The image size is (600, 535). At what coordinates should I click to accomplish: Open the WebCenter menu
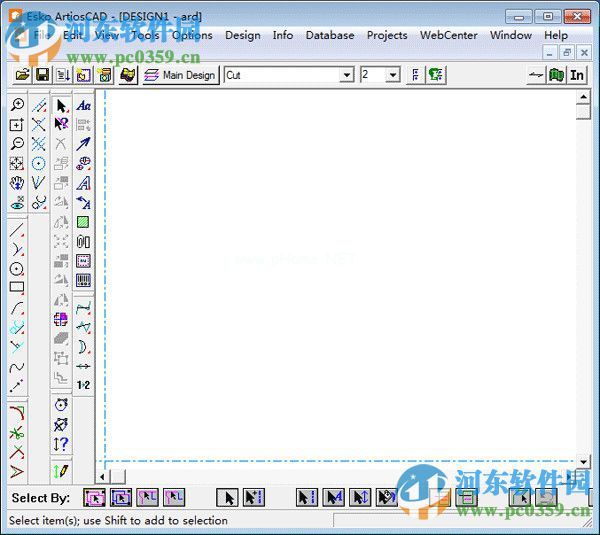pos(448,35)
